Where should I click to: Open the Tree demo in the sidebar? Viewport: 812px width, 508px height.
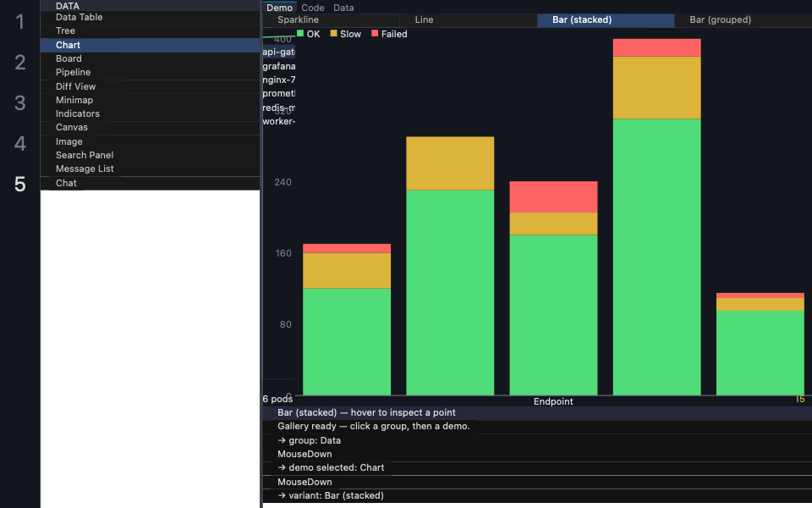[x=151, y=31]
